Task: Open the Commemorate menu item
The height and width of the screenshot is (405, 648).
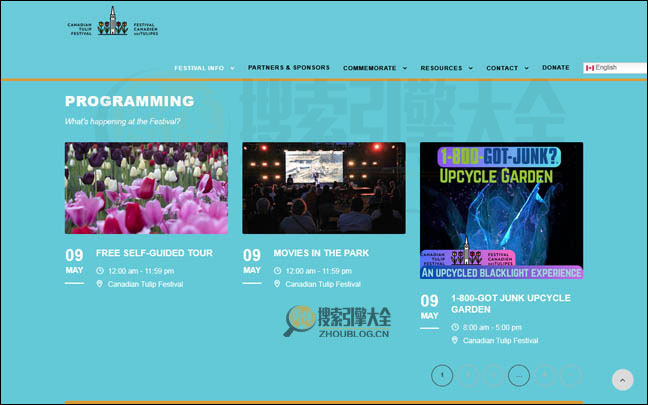Action: (x=369, y=68)
